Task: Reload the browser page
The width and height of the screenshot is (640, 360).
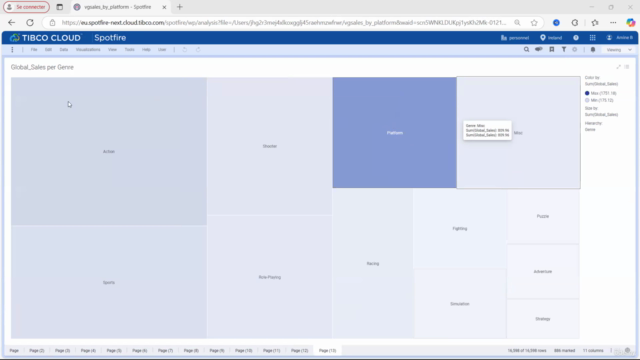Action: click(x=30, y=22)
